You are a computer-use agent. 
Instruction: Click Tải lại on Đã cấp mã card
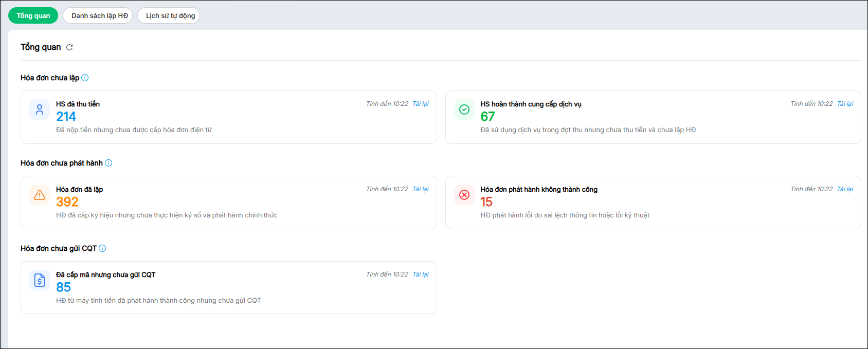pos(421,274)
